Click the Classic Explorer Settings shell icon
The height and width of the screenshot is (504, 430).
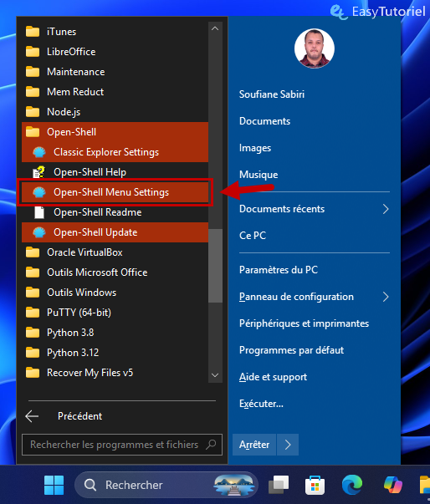coord(39,152)
